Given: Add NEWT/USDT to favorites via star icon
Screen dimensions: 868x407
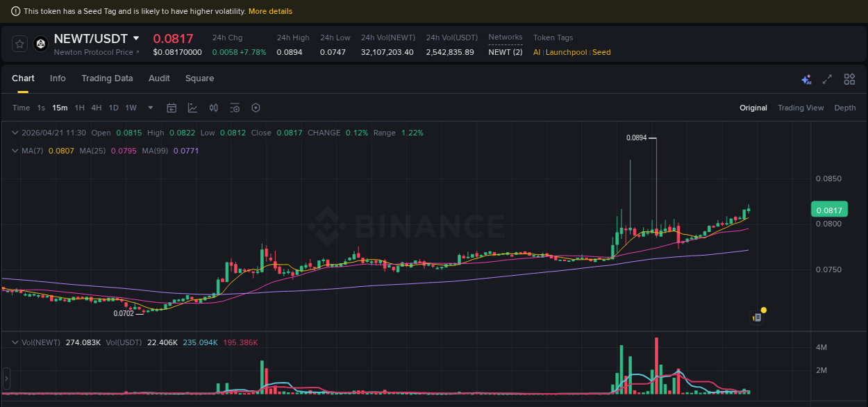Looking at the screenshot, I should (x=19, y=43).
